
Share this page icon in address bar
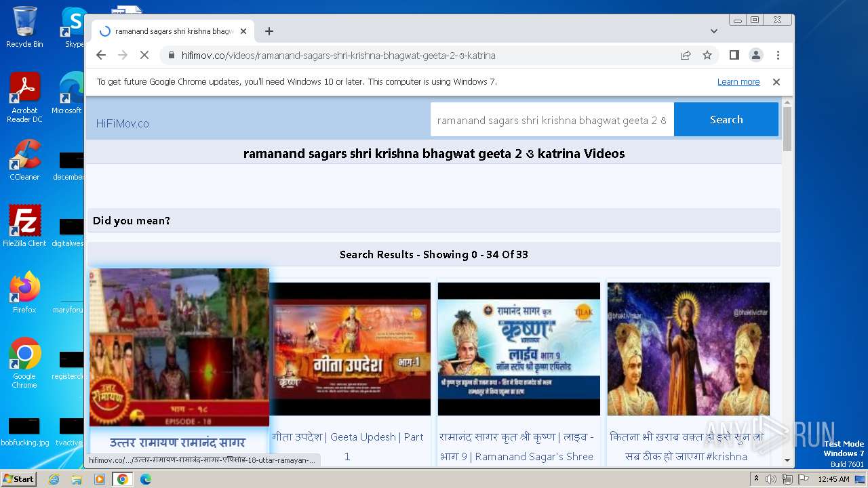686,55
